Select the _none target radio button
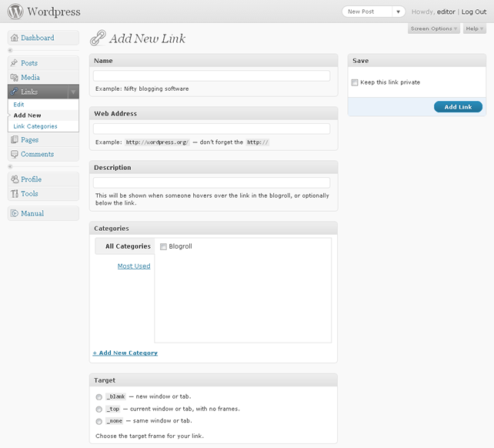 coord(99,421)
